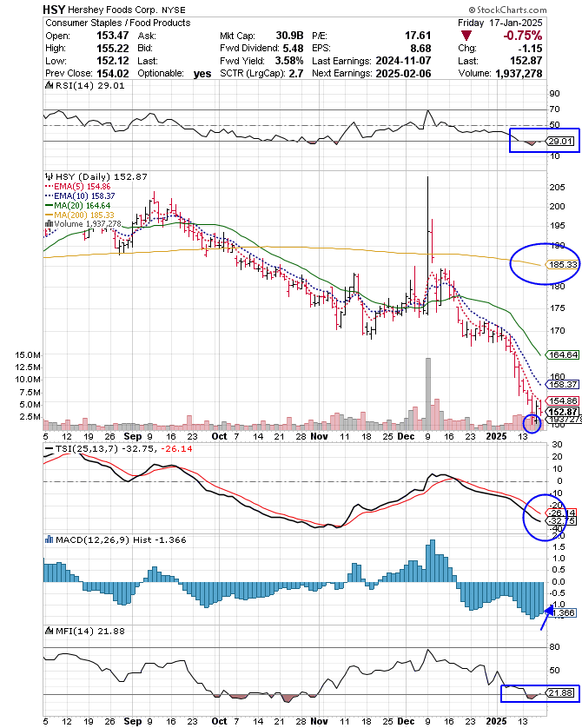Click the 29.01 RSI axis value tag
Viewport: 582px width, 728px height.
click(x=560, y=141)
